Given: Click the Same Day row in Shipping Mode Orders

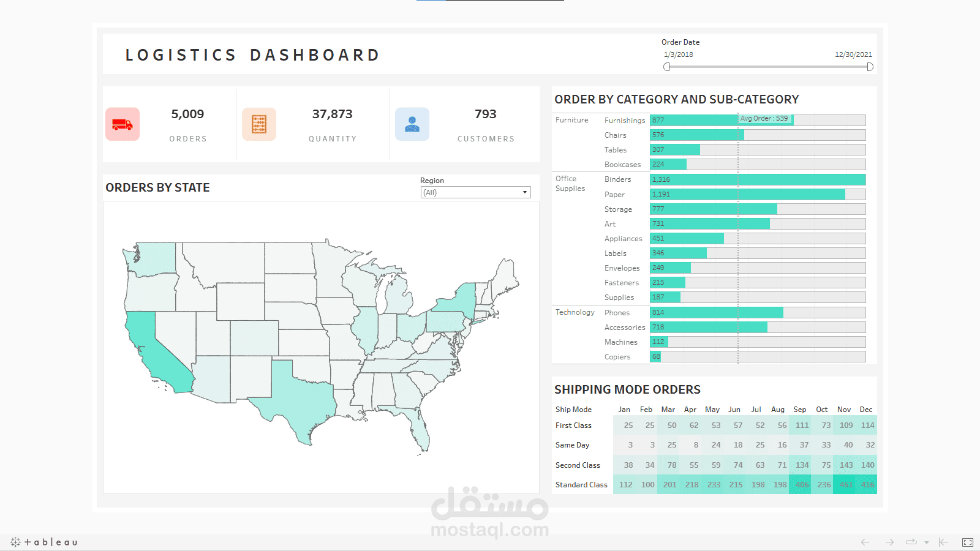Looking at the screenshot, I should [572, 444].
